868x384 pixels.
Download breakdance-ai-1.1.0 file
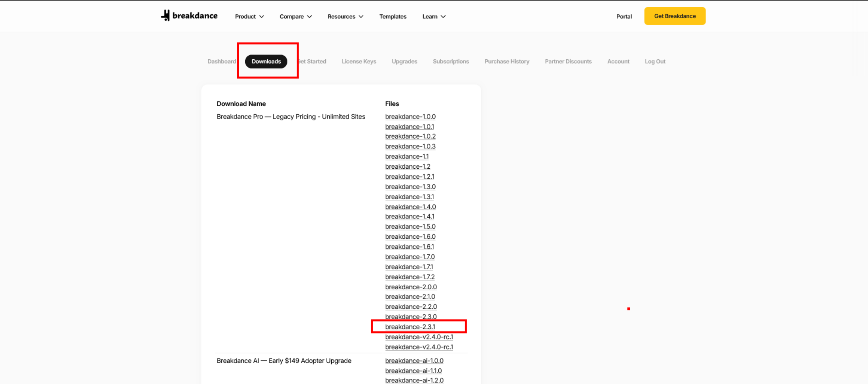coord(413,370)
